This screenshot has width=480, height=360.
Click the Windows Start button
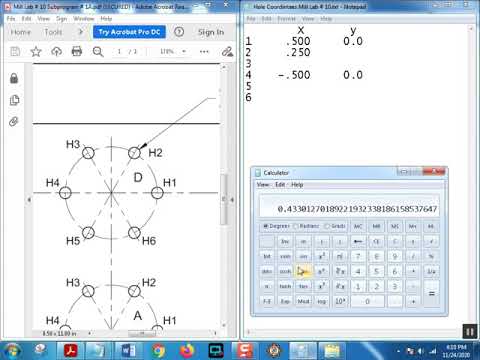[x=12, y=351]
